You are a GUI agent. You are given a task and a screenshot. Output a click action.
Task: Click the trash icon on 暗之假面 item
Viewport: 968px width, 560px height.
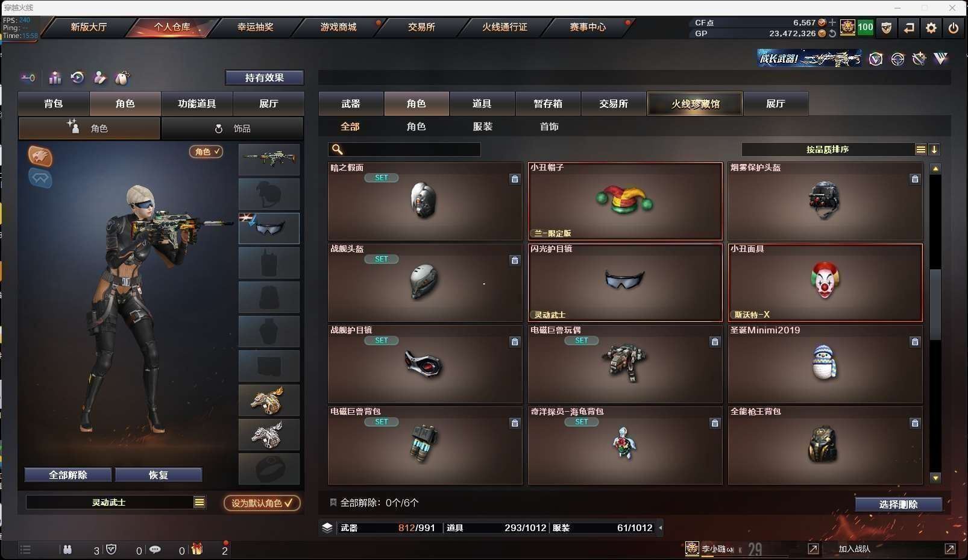[x=515, y=179]
